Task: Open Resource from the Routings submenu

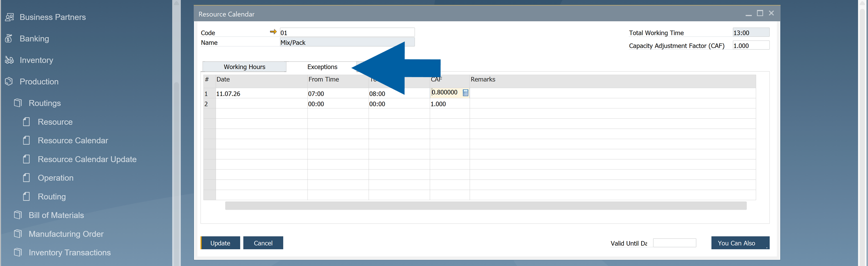Action: [55, 122]
